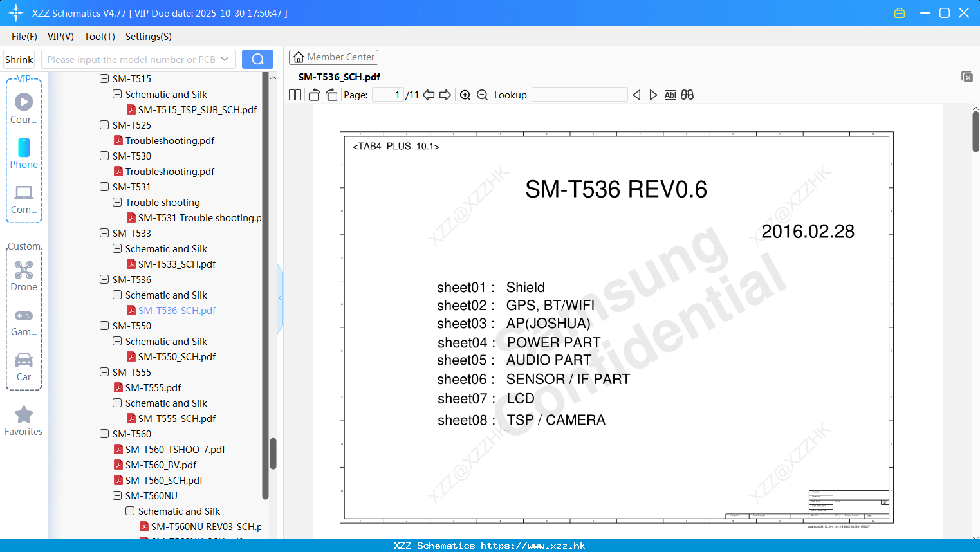980x552 pixels.
Task: Collapse the SM-T533 tree node
Action: tap(104, 233)
